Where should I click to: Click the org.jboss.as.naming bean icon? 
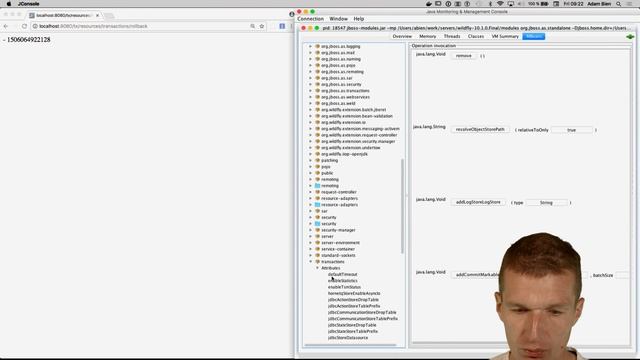pyautogui.click(x=317, y=59)
